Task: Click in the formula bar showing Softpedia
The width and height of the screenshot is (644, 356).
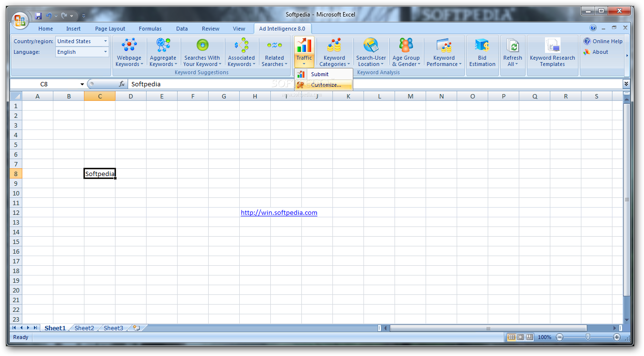Action: click(375, 84)
